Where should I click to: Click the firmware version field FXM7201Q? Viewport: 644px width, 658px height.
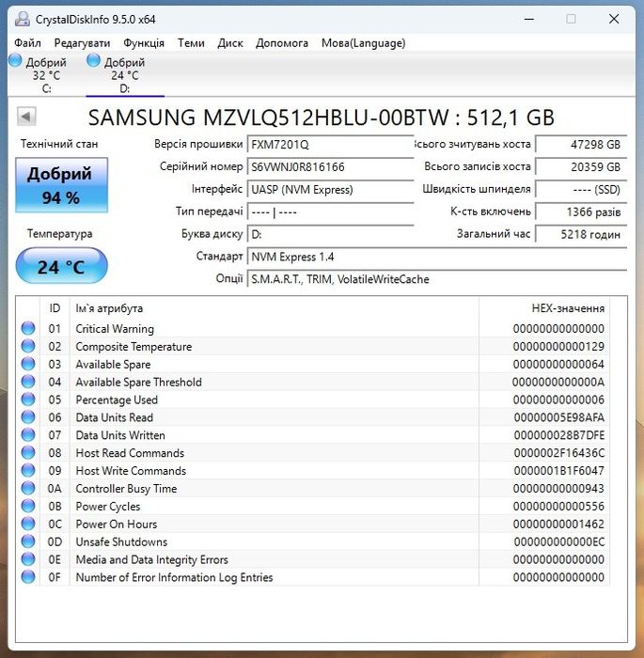(x=331, y=145)
